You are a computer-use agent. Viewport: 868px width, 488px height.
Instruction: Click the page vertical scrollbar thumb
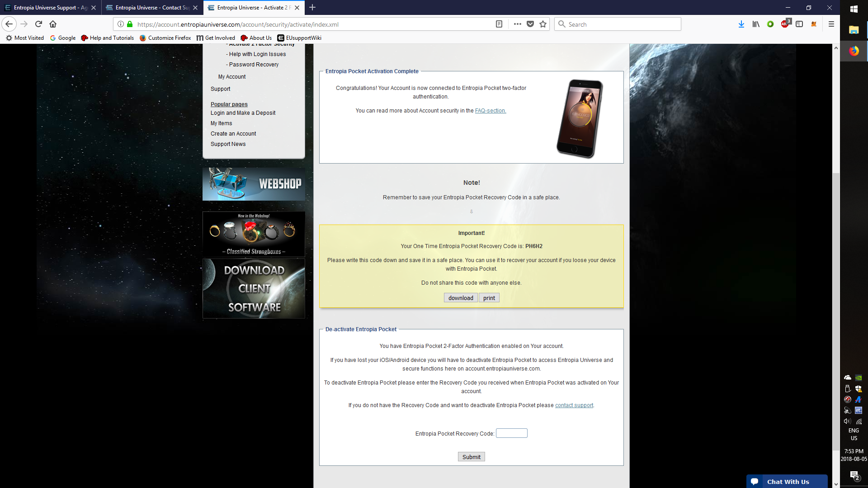click(836, 311)
